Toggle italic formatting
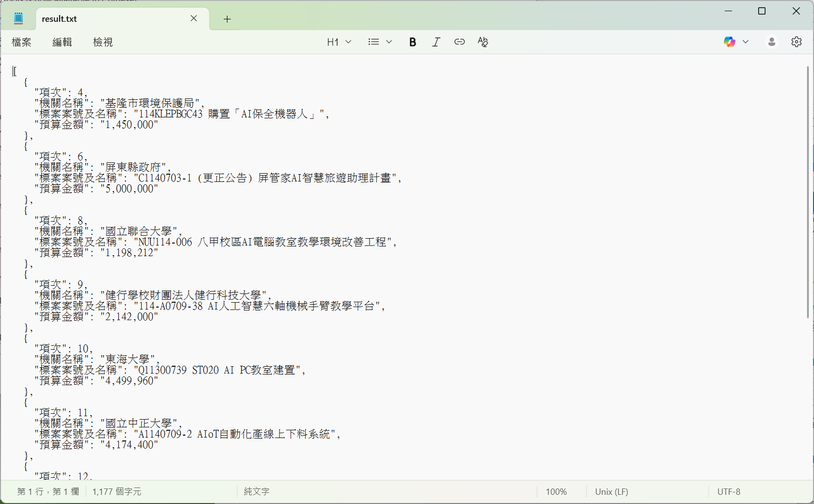Viewport: 814px width, 504px height. click(x=436, y=42)
